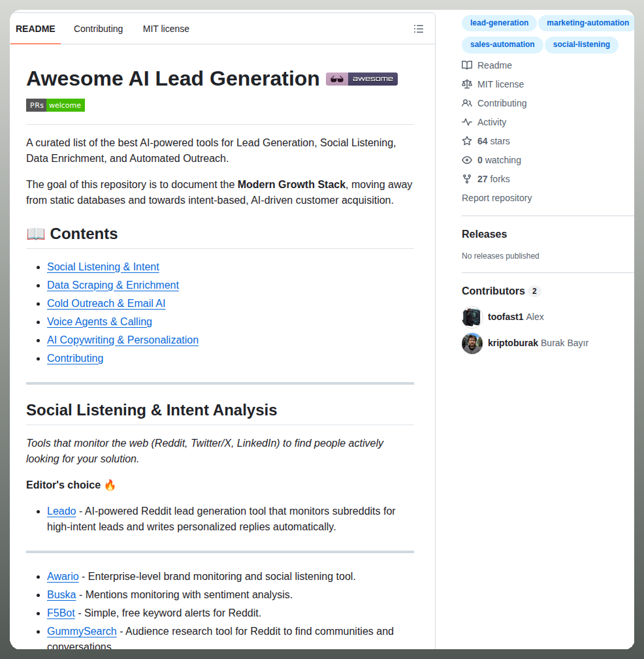Jump to Social Listening & Intent section

tap(103, 267)
